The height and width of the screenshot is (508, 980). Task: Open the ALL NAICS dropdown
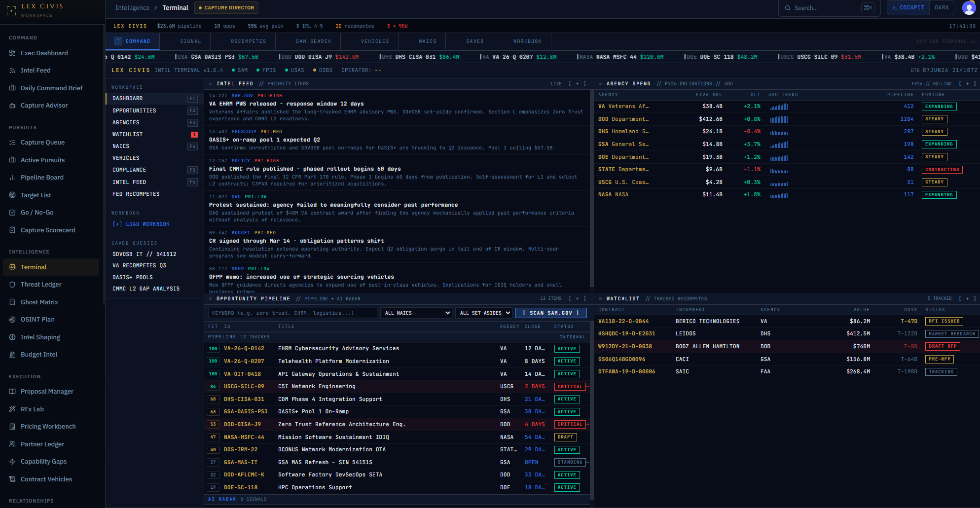coord(416,313)
